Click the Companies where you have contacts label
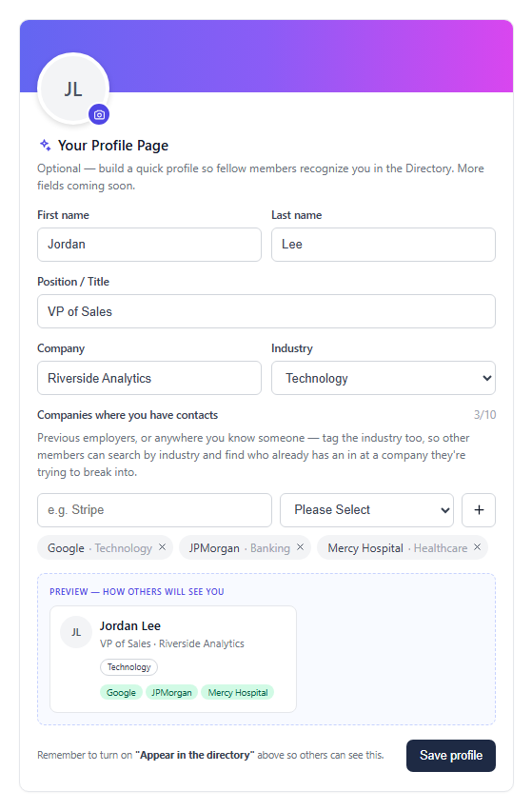 [x=128, y=415]
